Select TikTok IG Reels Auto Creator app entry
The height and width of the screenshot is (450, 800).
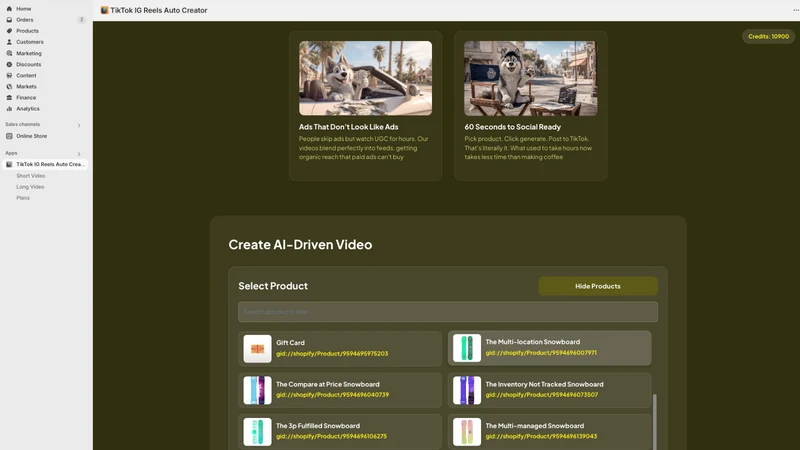tap(45, 164)
